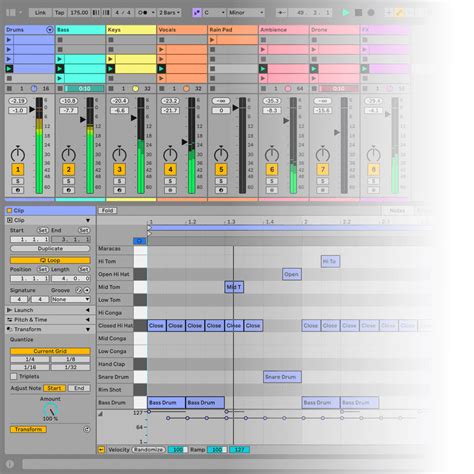Click the Vocals track pan knob
The image size is (474, 474).
pyautogui.click(x=170, y=154)
